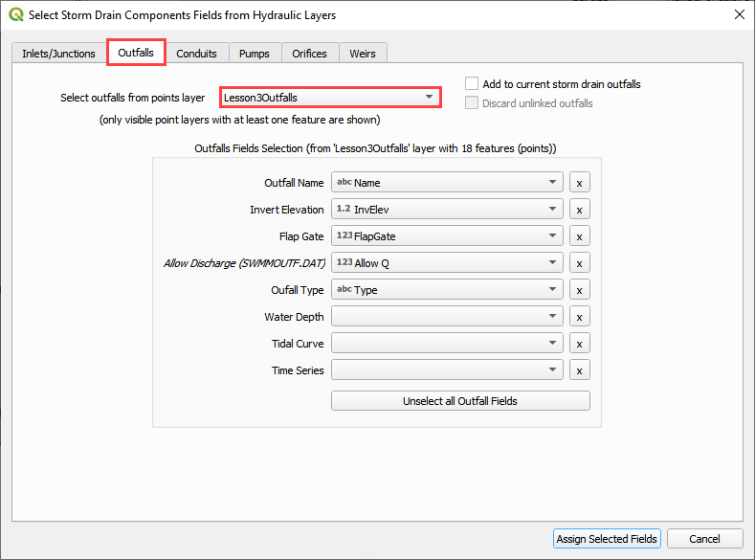Expand the Tidal Curve field dropdown
This screenshot has width=755, height=560.
click(447, 344)
